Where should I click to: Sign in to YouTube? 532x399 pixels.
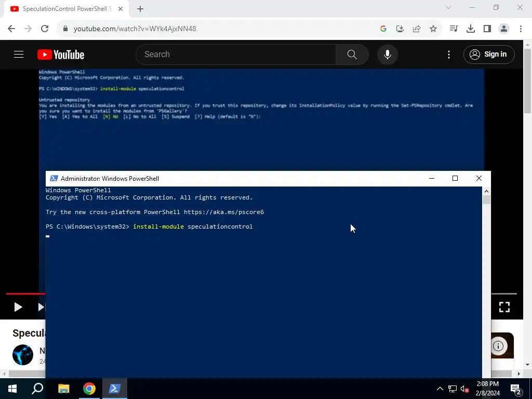coord(489,54)
